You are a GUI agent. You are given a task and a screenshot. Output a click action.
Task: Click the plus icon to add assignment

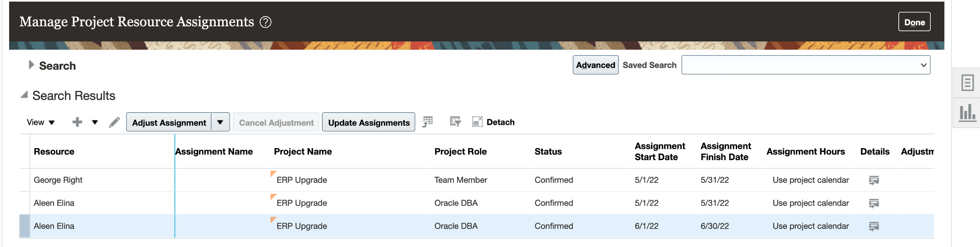(77, 122)
